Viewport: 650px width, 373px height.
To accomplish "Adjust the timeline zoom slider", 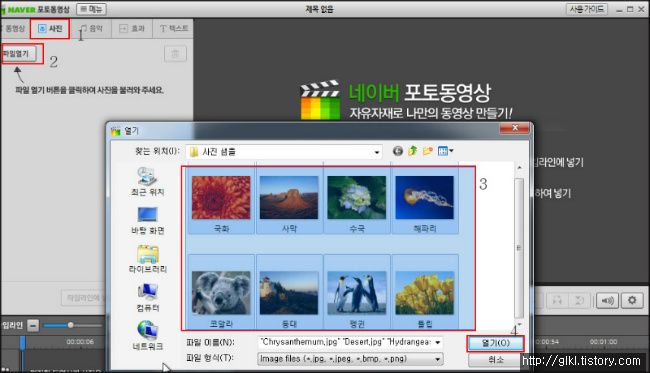I will point(70,325).
